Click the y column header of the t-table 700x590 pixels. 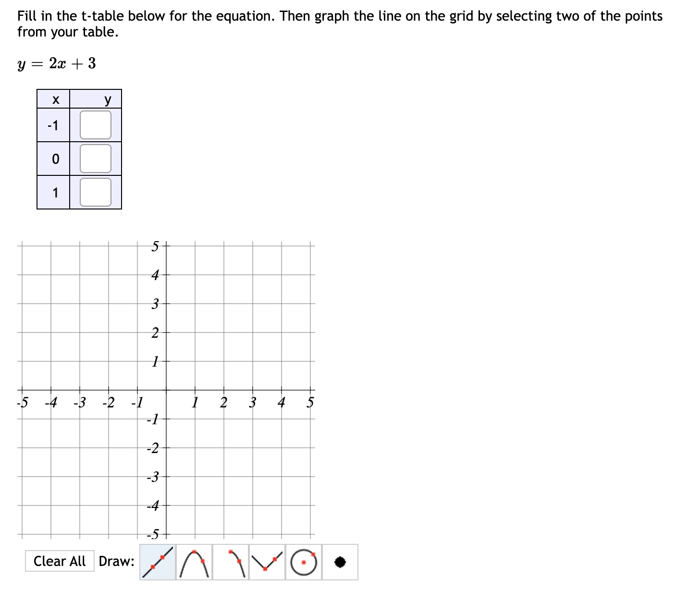pos(107,99)
